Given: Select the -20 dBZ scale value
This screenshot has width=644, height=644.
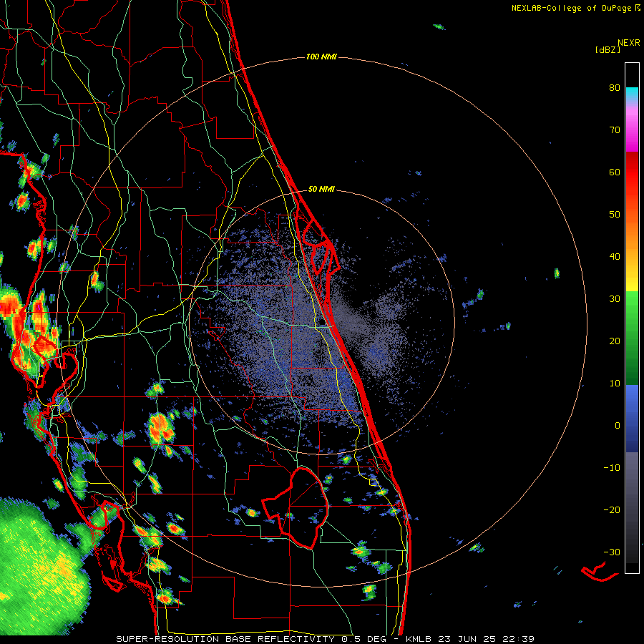Looking at the screenshot, I should point(612,510).
